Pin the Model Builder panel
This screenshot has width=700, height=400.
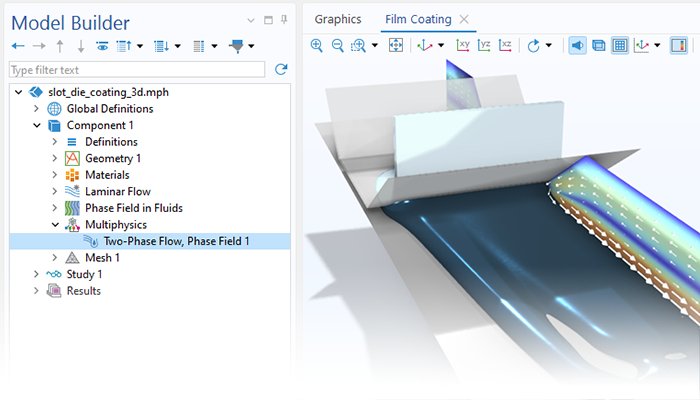[x=284, y=19]
